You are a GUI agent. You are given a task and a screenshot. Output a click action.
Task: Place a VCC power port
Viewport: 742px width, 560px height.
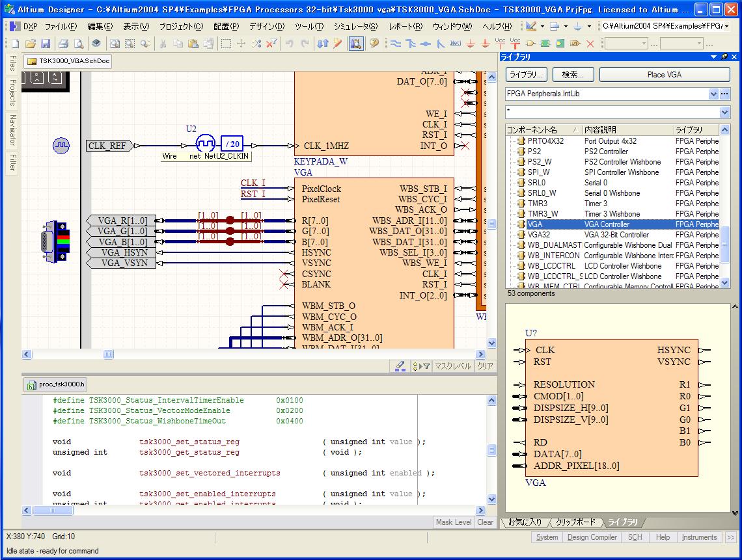tap(500, 44)
